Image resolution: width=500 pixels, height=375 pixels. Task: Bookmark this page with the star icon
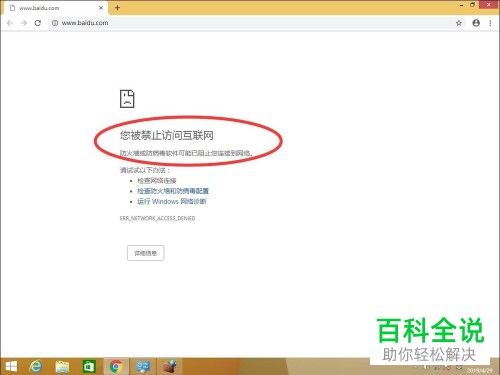pyautogui.click(x=459, y=23)
